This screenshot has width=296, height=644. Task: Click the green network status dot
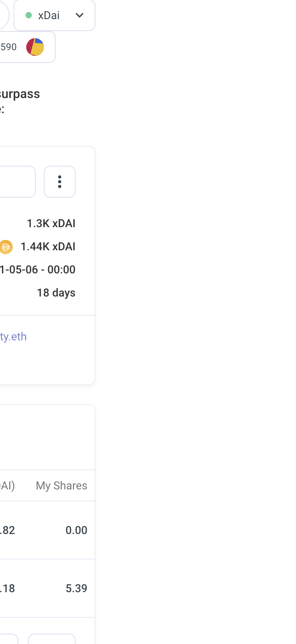[x=29, y=16]
